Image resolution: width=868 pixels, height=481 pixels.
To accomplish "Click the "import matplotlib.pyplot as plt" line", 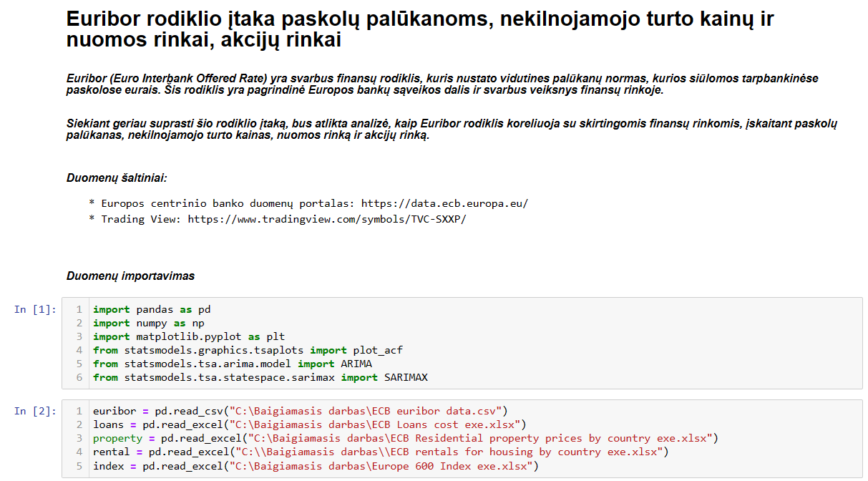I will pyautogui.click(x=189, y=336).
